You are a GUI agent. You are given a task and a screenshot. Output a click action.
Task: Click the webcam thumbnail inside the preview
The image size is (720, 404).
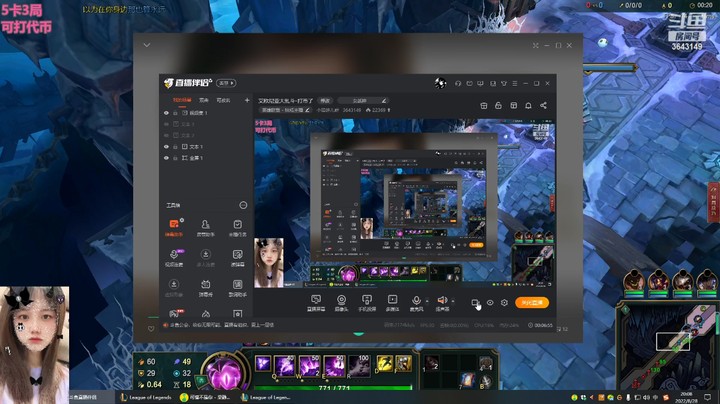coord(269,263)
